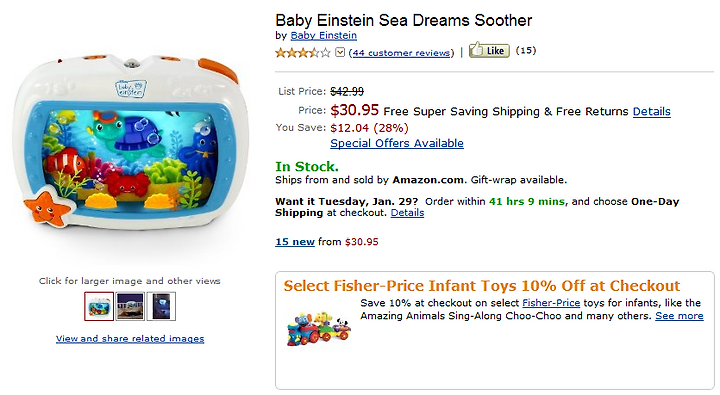Open the Baby Einstein brand link

click(x=323, y=35)
